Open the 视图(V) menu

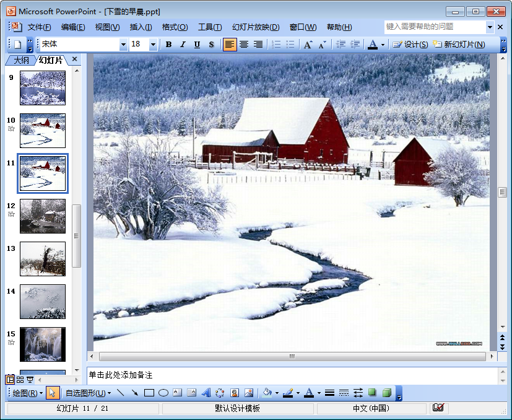pos(107,27)
